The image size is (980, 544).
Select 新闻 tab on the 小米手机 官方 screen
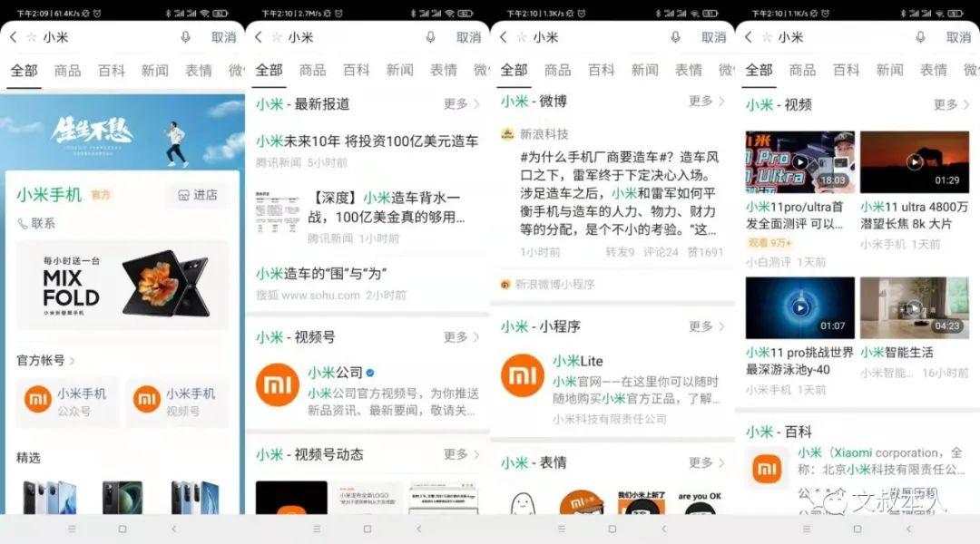click(155, 71)
